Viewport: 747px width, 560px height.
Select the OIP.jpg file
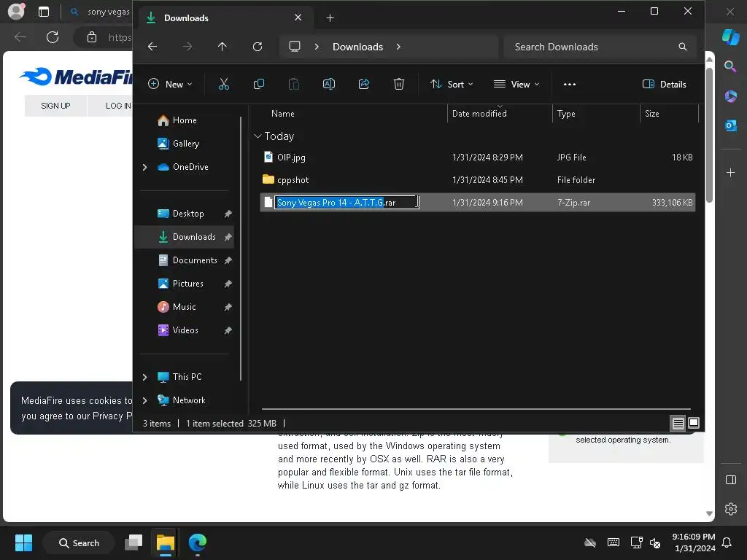point(477,157)
